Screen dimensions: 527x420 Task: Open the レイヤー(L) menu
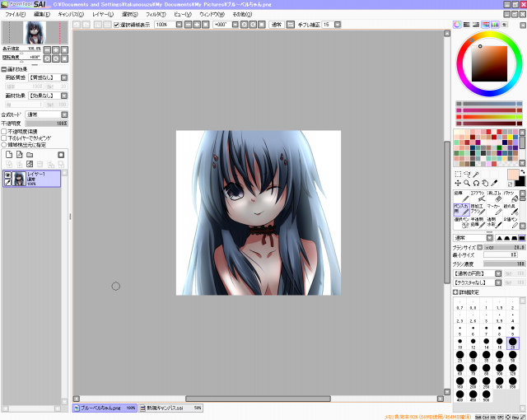click(x=103, y=15)
